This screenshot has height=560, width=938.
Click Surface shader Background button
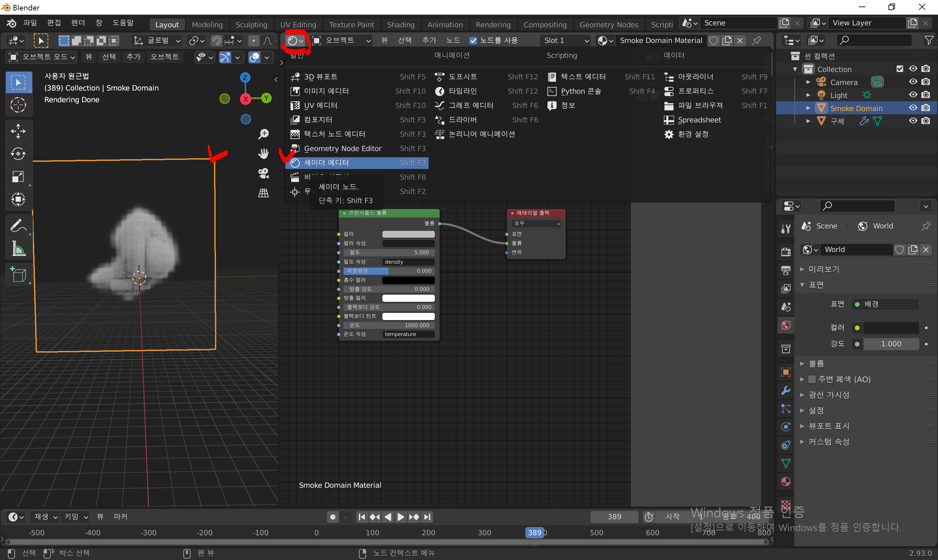tap(885, 304)
